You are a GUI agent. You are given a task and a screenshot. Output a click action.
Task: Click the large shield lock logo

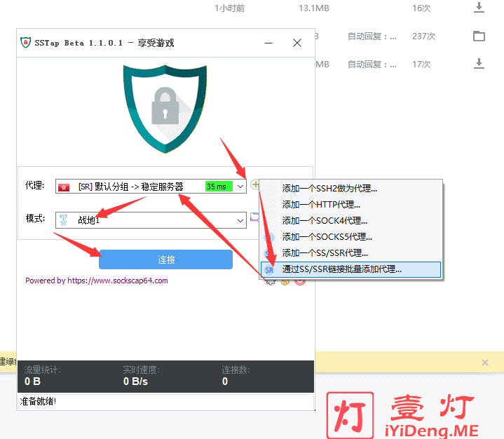pos(165,109)
